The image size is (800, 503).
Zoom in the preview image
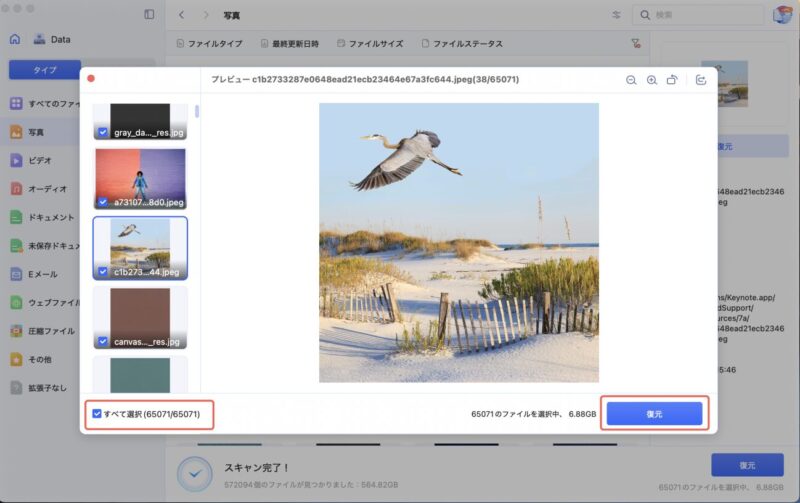click(652, 80)
